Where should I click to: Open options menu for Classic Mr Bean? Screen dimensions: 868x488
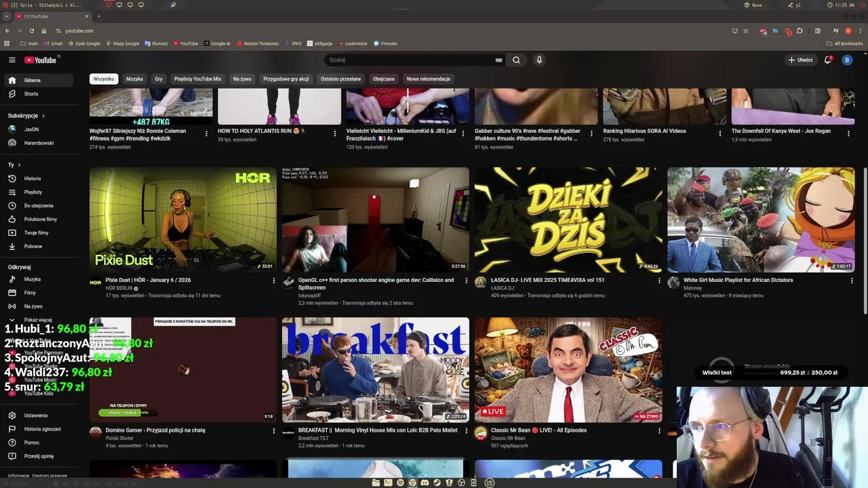coord(659,430)
